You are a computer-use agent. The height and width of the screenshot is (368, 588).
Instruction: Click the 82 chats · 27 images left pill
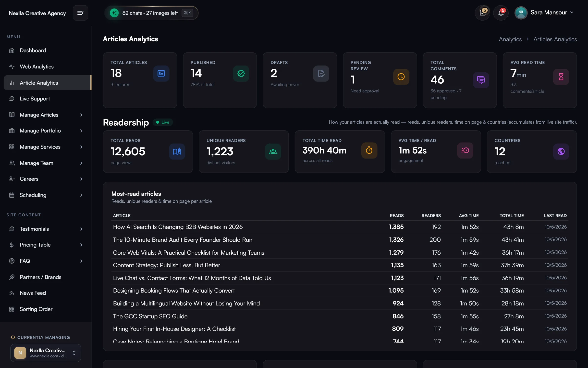(151, 13)
